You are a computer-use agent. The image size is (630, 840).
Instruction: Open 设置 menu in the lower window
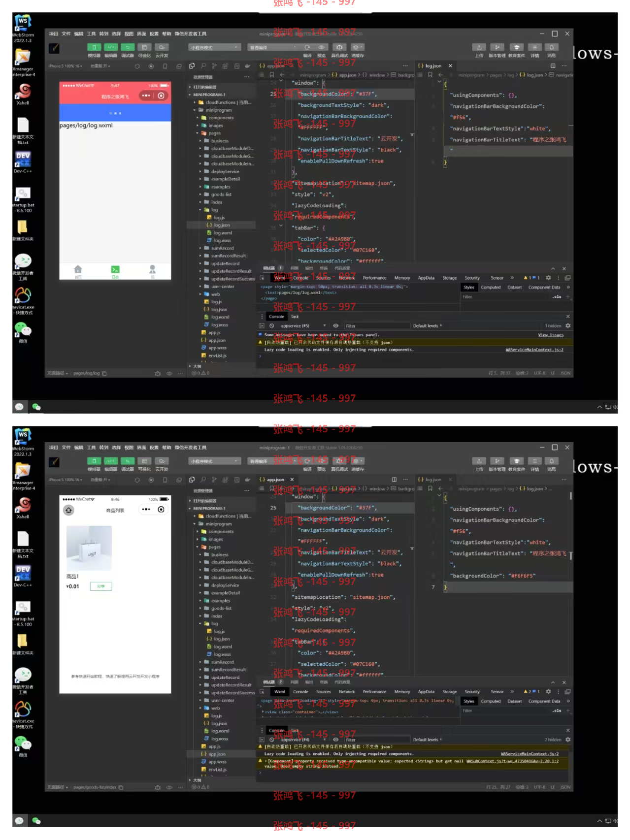click(154, 448)
